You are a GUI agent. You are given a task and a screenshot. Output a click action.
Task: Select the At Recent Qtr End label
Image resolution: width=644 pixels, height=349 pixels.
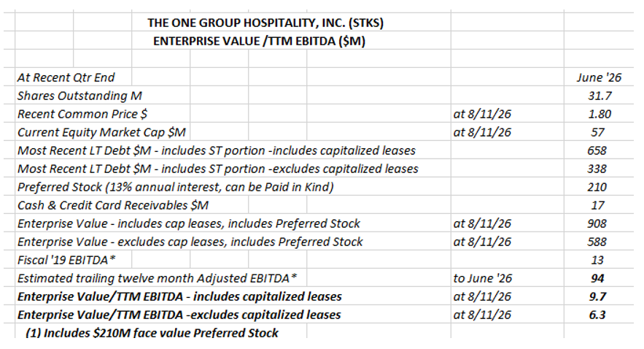point(66,77)
